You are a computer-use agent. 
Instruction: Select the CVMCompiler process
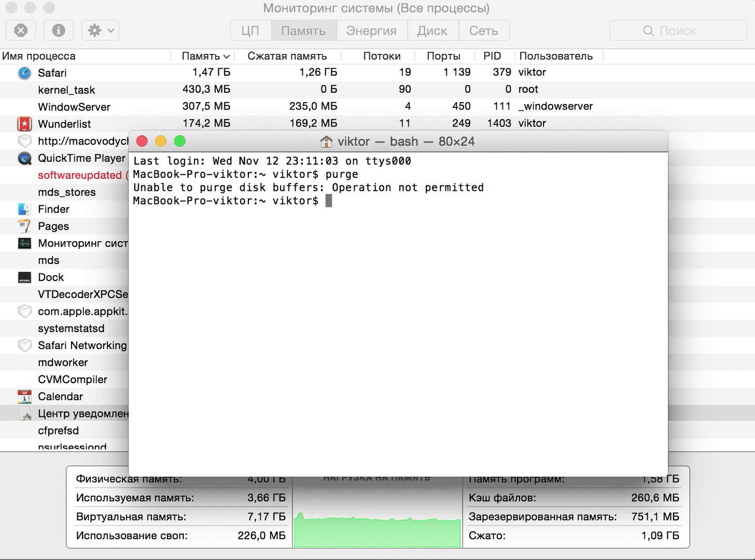(73, 380)
